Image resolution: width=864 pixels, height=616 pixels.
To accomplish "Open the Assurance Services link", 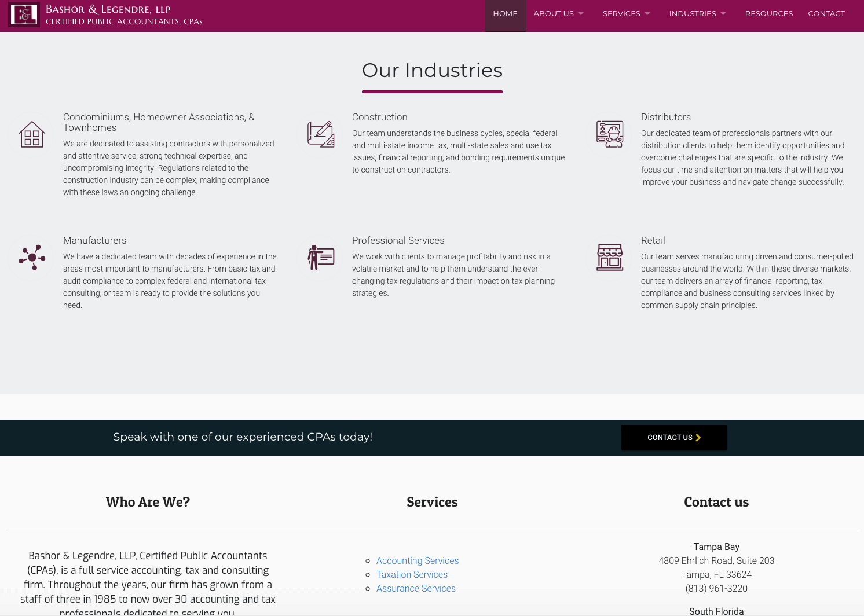I will (416, 588).
